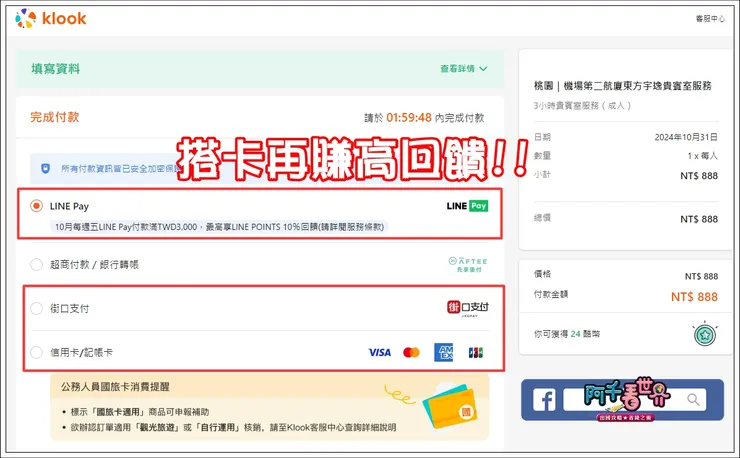740x458 pixels.
Task: Click the 公務人員國旅卡消費提醒 banner heading
Action: coord(115,387)
